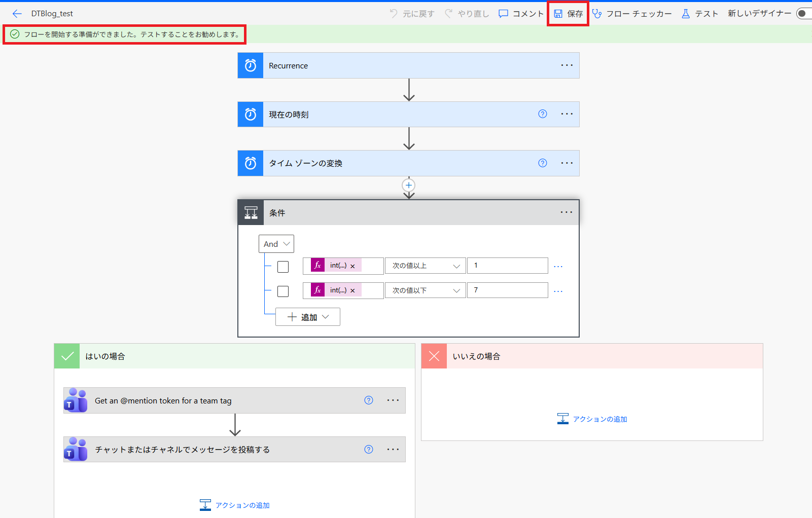Toggle the 新しいデザイナー switch
The width and height of the screenshot is (812, 518).
[x=804, y=14]
